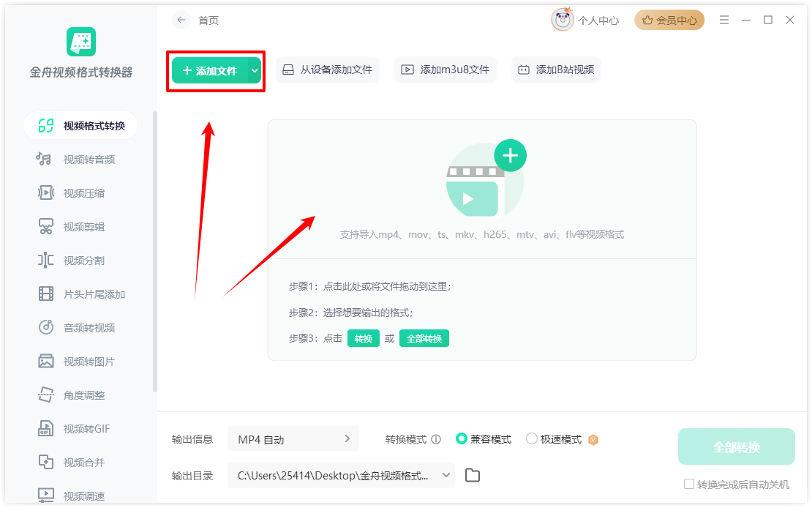This screenshot has height=508, width=812.
Task: Click the back arrow beside 首页
Action: 181,20
